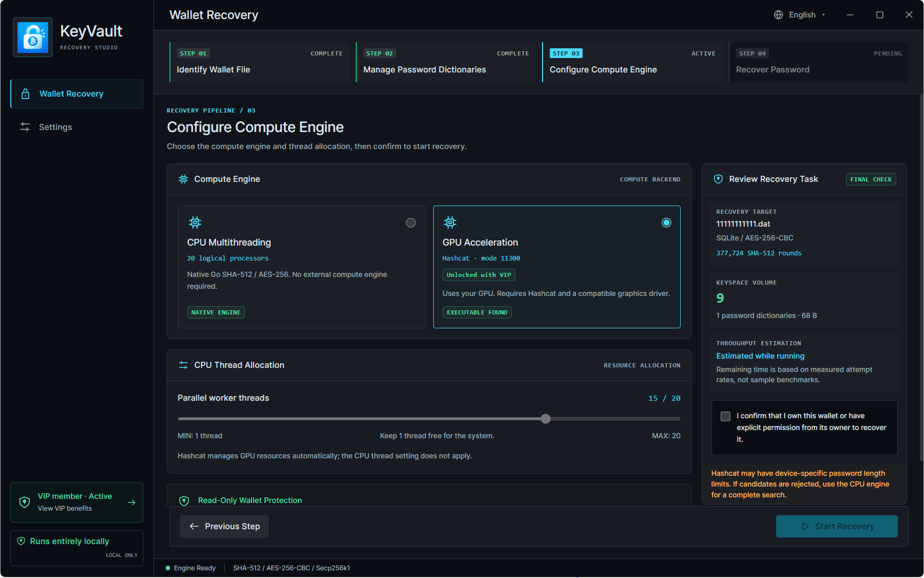Click the 11111111111.dat recovery target filename
This screenshot has width=924, height=578.
coord(743,224)
